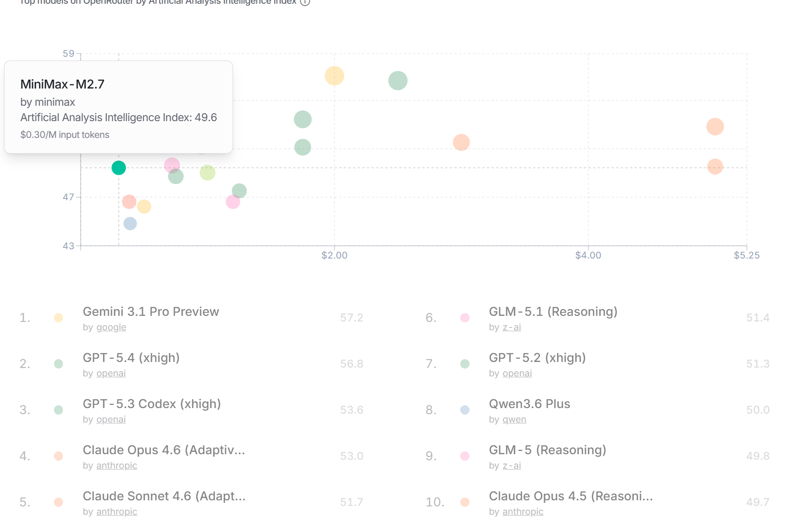
Task: Open the z-ai link under GLM-5 (Reasoning)
Action: point(512,466)
